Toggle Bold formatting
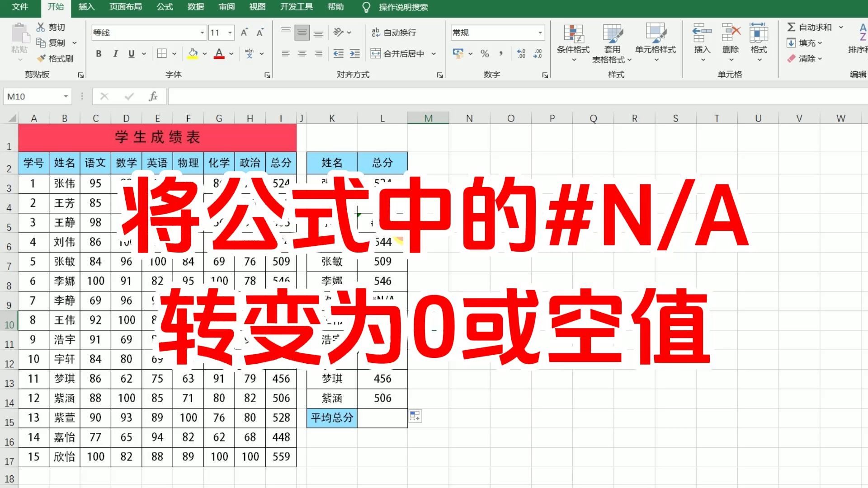Image resolution: width=868 pixels, height=488 pixels. point(99,54)
